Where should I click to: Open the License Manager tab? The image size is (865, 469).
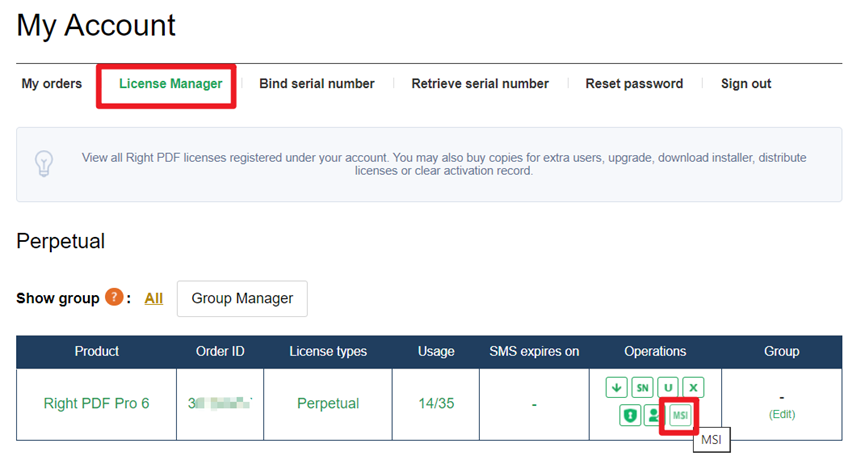coord(170,83)
